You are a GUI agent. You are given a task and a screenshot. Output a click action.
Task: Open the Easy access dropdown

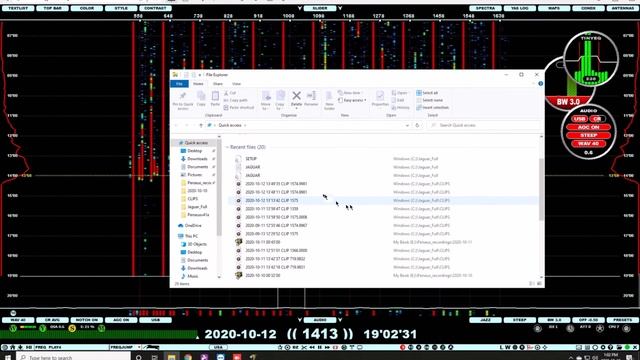click(352, 100)
